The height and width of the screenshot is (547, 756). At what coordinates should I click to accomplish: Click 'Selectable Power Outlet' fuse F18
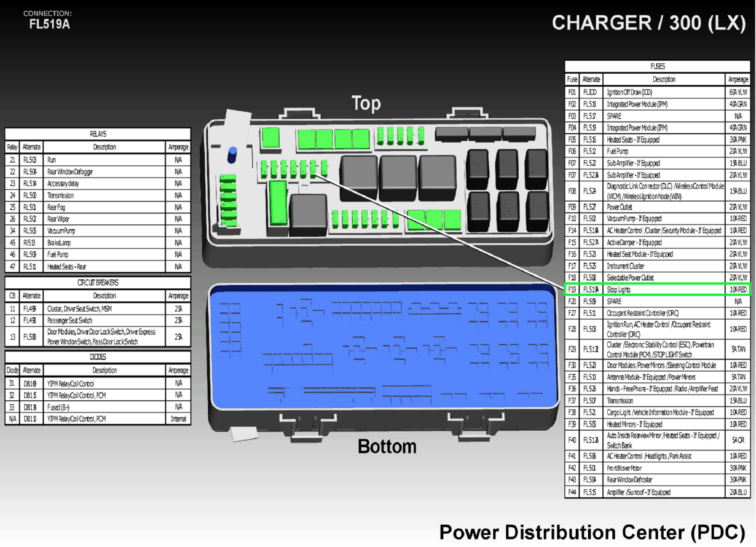pyautogui.click(x=632, y=278)
